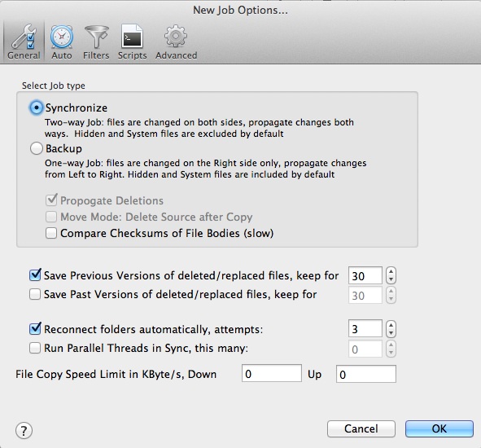Open the Advanced gear icon

point(176,42)
